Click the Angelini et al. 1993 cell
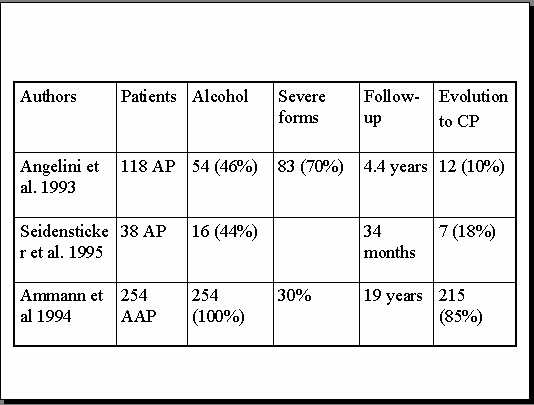 point(65,185)
